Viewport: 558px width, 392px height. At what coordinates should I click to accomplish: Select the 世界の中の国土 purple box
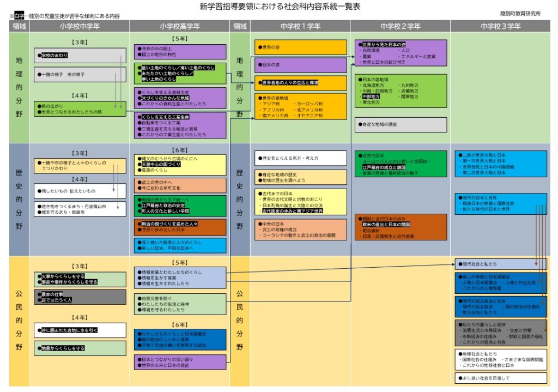coord(180,52)
